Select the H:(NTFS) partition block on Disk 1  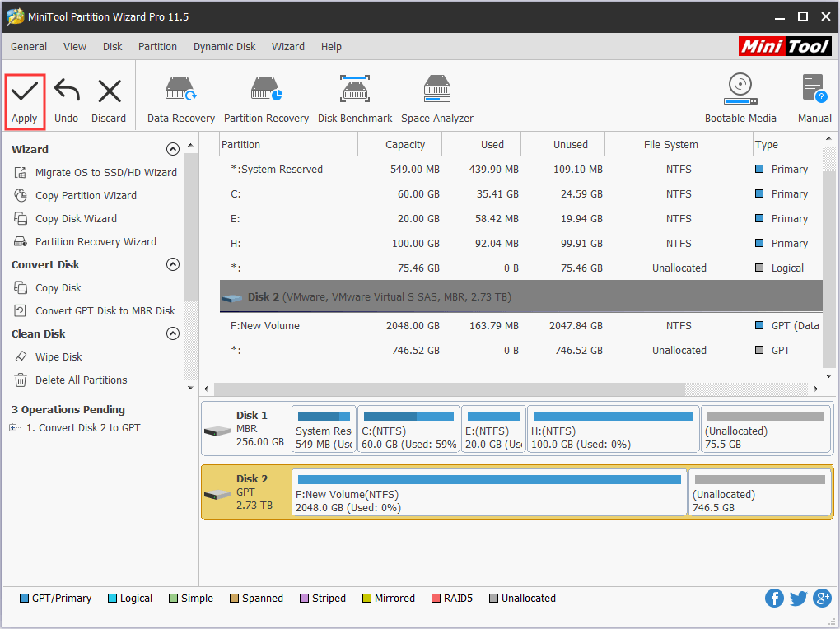click(x=613, y=429)
